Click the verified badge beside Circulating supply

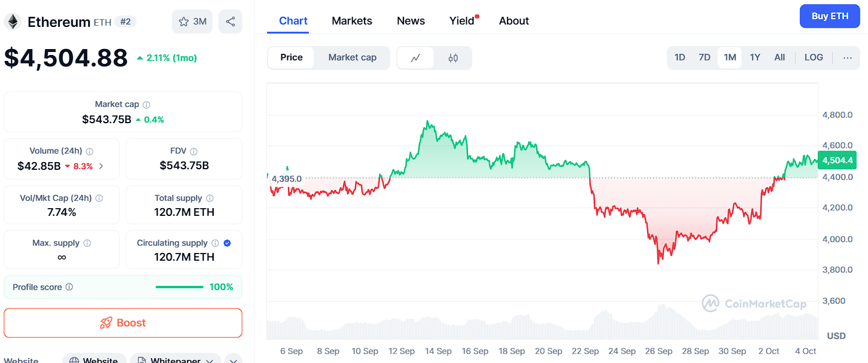pos(227,243)
